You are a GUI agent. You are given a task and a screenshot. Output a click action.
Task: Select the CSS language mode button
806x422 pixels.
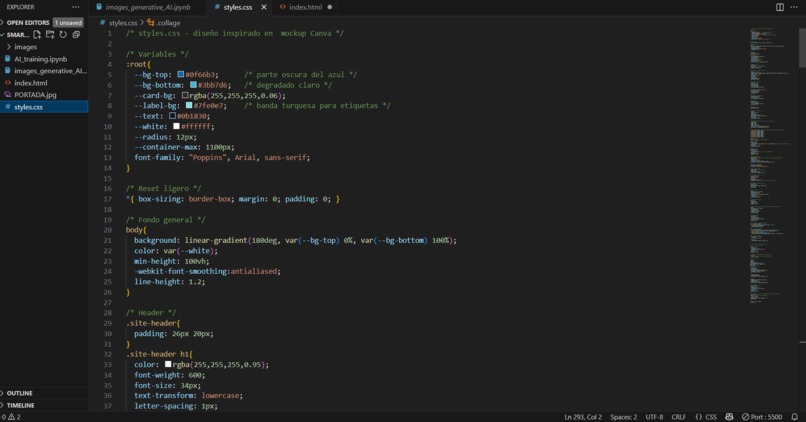click(706, 417)
